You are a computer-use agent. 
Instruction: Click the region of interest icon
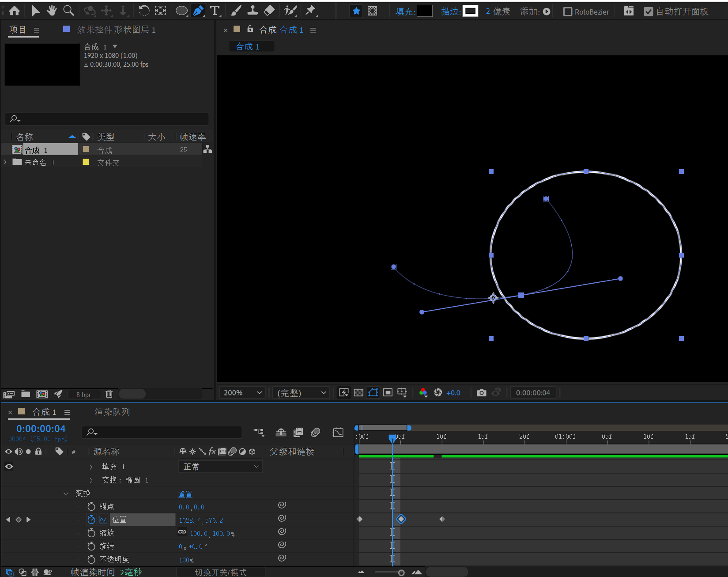(x=388, y=392)
